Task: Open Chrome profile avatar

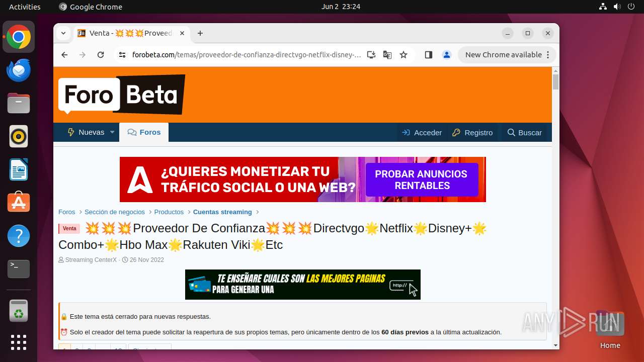Action: coord(447,55)
